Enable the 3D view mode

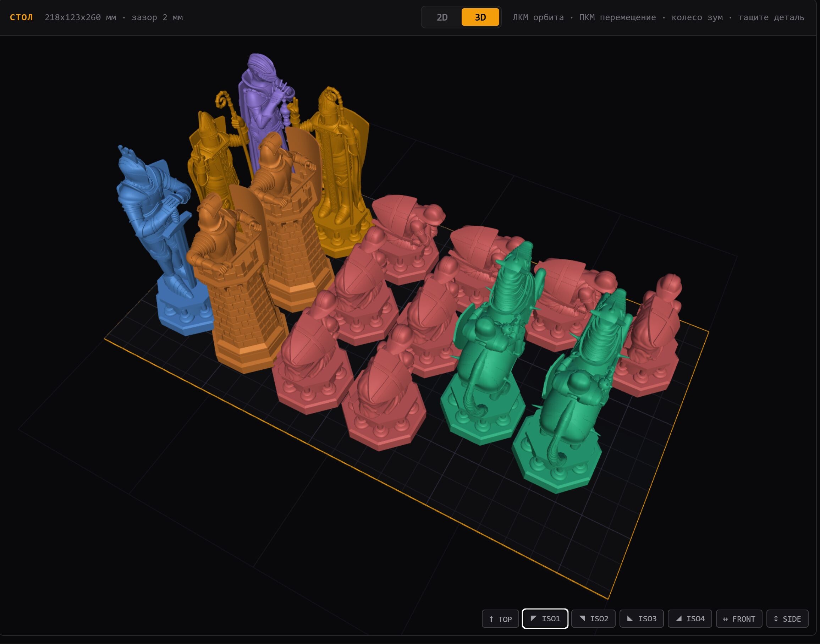coord(480,17)
